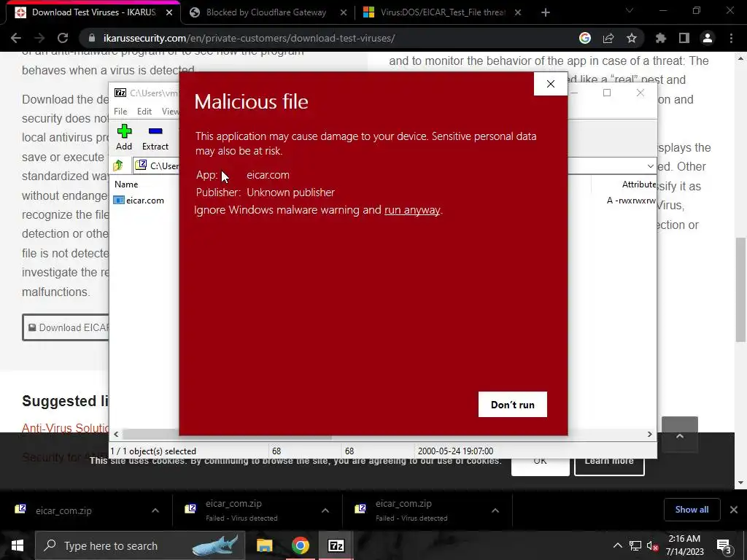
Task: Click the run anyway link
Action: tap(412, 210)
